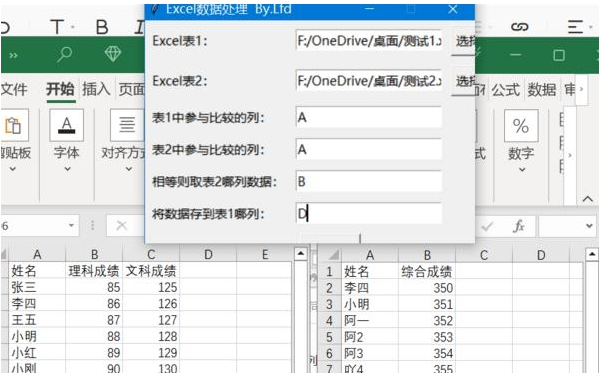Viewport: 605px width, 373px height.
Task: Click the 综合成绩 header cell
Action: 427,272
